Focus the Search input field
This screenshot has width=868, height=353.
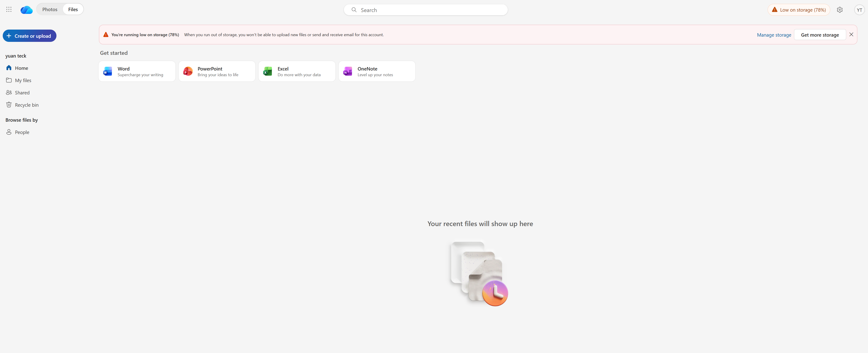(426, 10)
